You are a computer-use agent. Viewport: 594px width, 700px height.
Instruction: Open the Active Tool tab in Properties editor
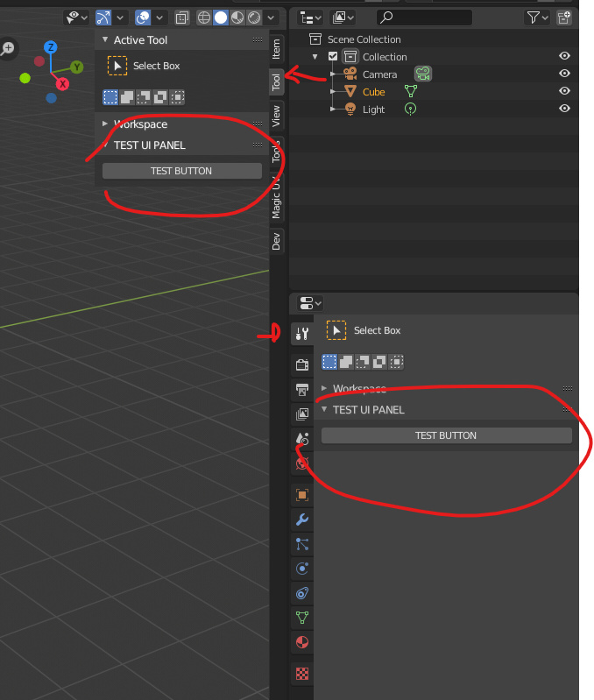click(302, 334)
